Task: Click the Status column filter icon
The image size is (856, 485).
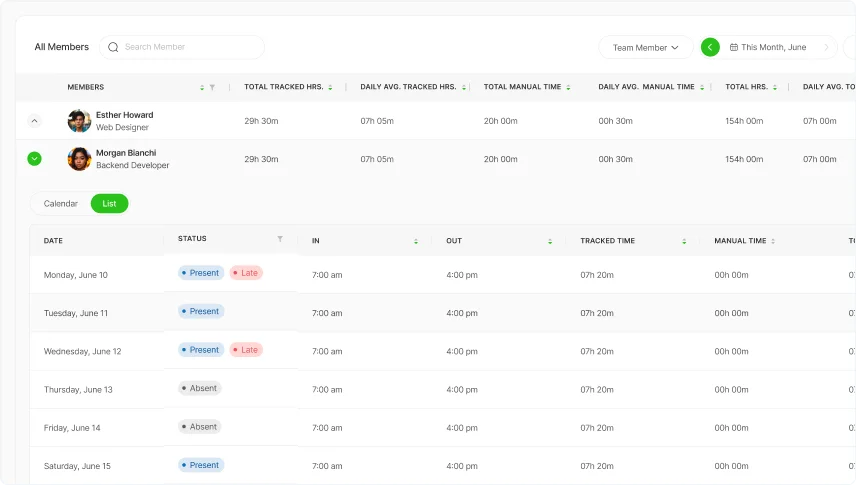Action: 280,239
